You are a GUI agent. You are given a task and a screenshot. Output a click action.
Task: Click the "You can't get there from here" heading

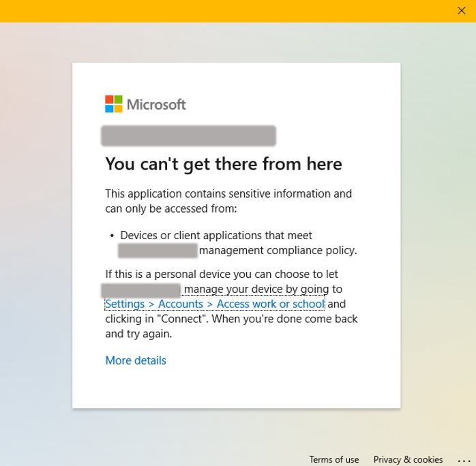(224, 164)
